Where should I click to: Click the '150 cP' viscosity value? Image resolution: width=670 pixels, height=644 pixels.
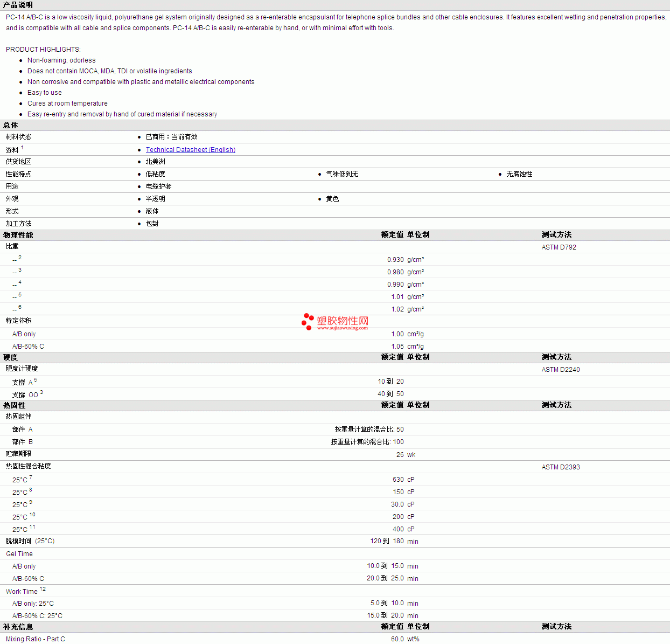403,492
